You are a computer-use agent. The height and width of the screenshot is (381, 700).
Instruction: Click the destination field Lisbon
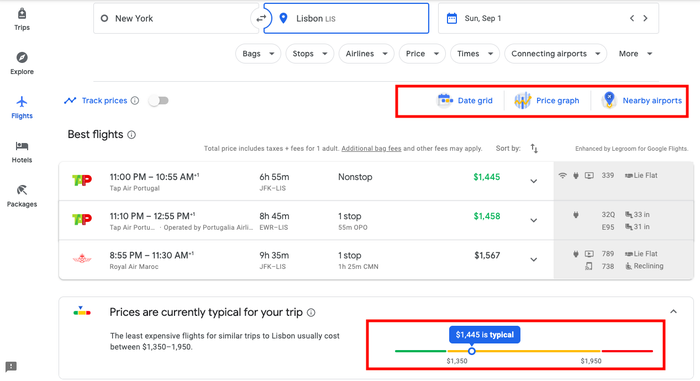346,18
